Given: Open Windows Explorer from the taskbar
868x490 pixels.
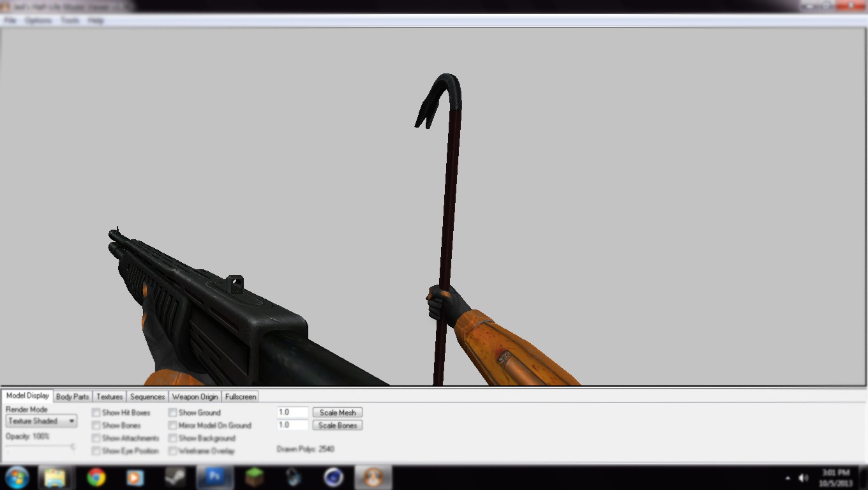Looking at the screenshot, I should point(56,477).
